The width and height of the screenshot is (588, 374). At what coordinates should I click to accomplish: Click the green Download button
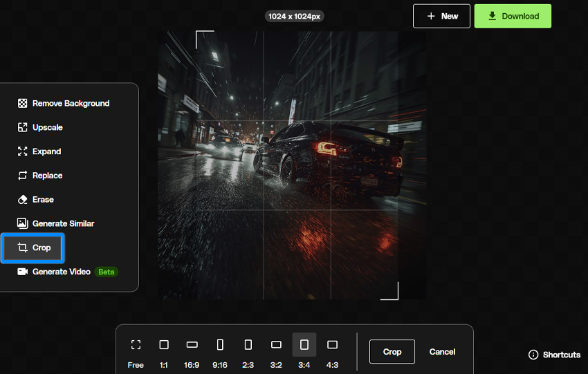pyautogui.click(x=513, y=16)
